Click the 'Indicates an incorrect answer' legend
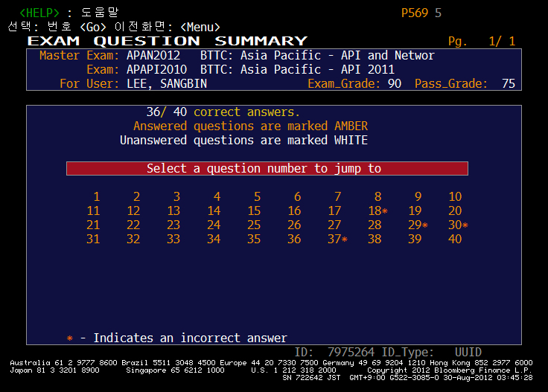The image size is (548, 392). [177, 338]
